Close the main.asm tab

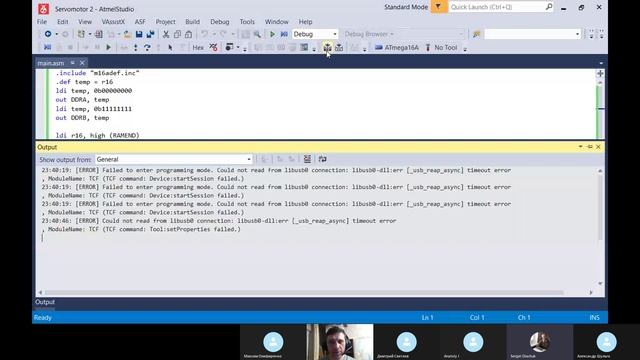82,63
